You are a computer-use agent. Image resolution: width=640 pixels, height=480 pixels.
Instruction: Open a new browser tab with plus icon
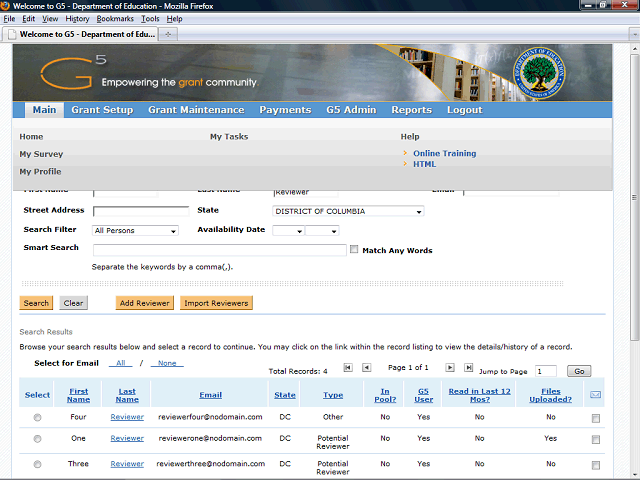pyautogui.click(x=168, y=34)
